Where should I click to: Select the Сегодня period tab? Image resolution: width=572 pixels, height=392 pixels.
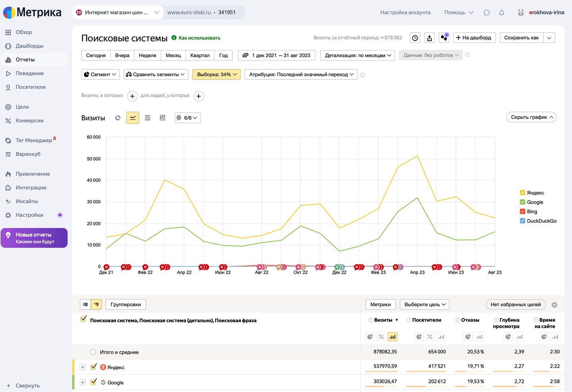point(96,55)
